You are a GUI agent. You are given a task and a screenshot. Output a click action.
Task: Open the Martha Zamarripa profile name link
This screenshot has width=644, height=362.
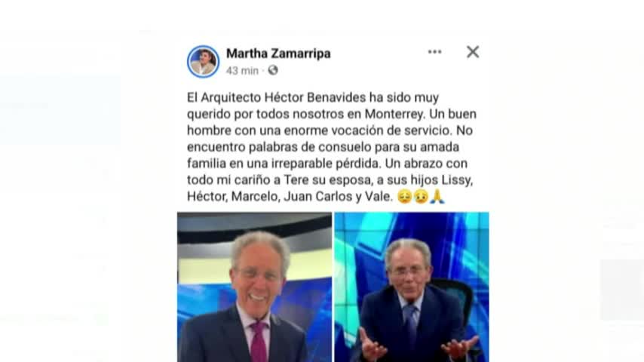[278, 54]
